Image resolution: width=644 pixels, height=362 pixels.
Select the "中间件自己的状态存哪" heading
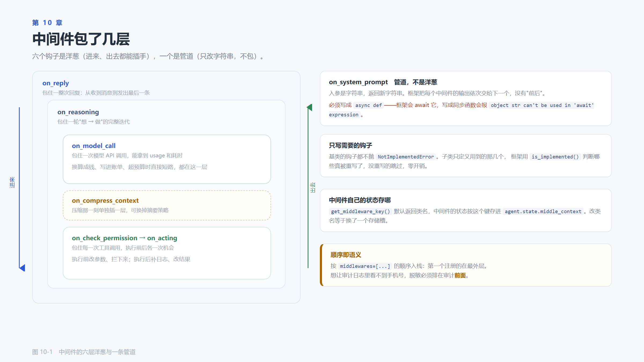coord(360,200)
